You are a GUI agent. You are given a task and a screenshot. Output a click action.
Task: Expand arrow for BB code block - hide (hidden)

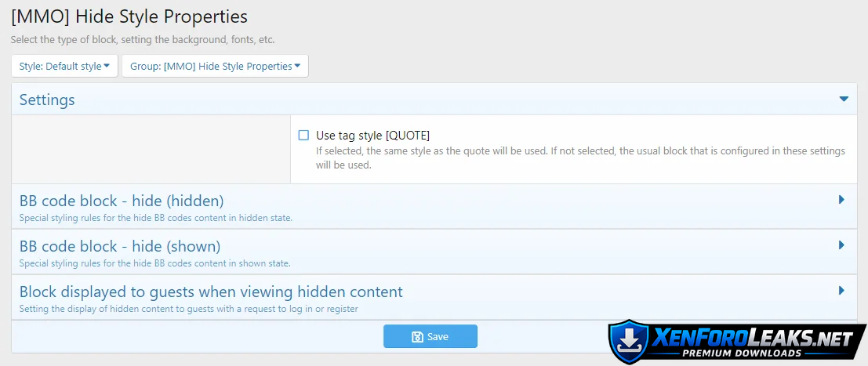[841, 200]
